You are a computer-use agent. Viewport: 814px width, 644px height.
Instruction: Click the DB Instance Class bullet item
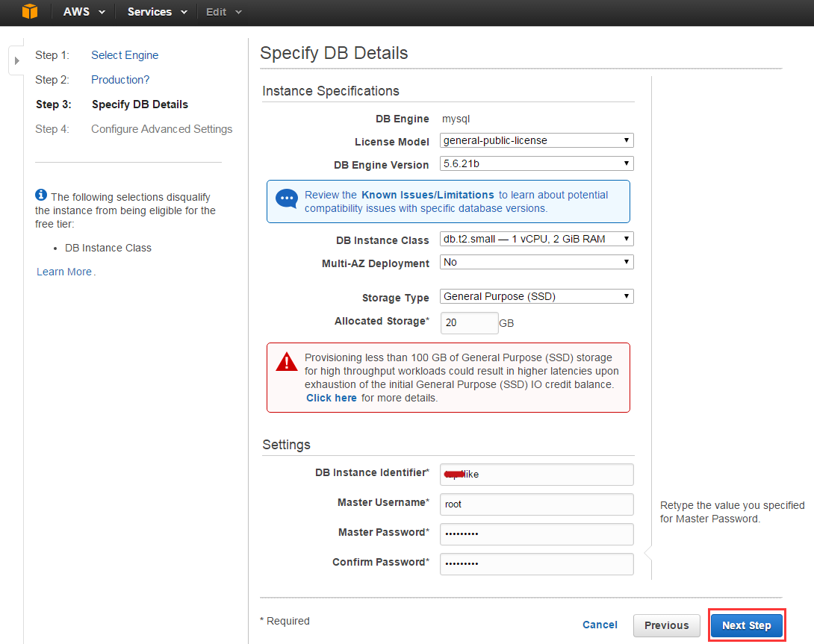click(108, 248)
